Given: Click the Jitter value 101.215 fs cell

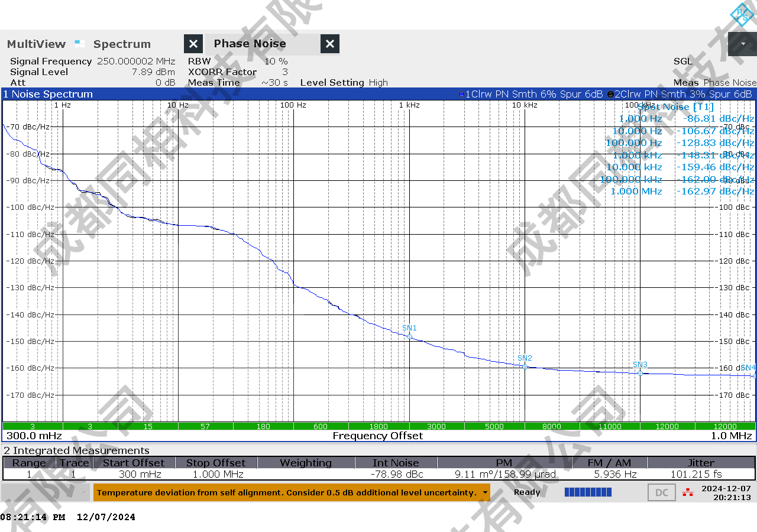Looking at the screenshot, I should (x=700, y=474).
